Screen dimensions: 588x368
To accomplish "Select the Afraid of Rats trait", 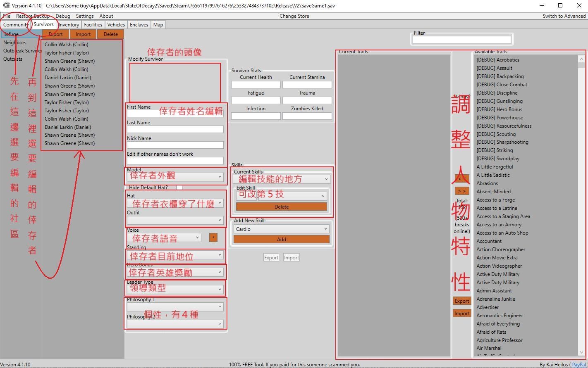I will click(x=491, y=332).
